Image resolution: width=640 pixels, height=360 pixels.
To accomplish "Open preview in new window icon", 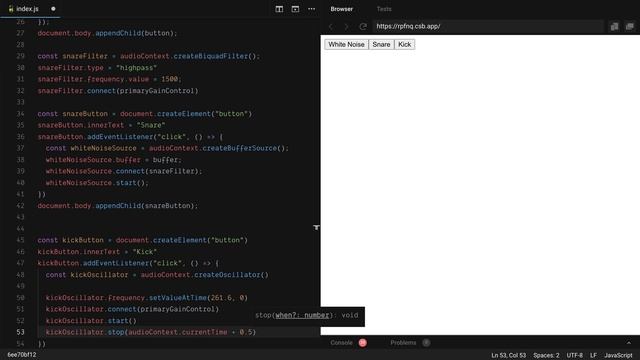I will tap(630, 27).
